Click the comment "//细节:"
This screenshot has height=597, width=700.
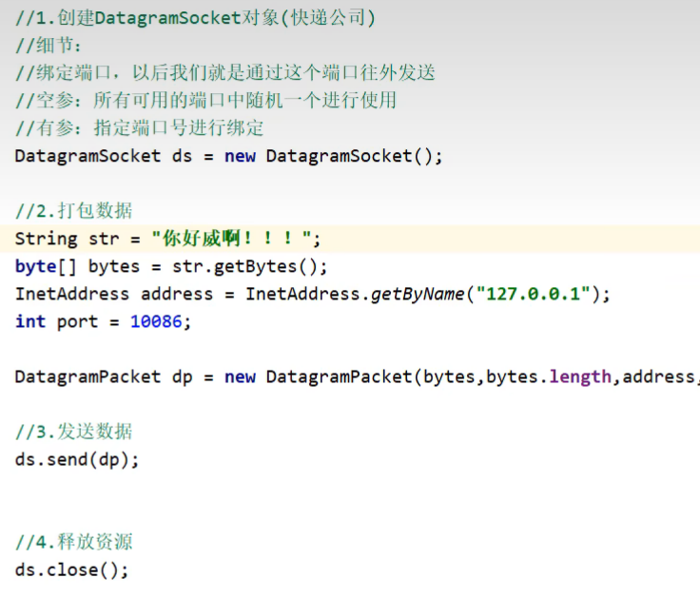(49, 46)
